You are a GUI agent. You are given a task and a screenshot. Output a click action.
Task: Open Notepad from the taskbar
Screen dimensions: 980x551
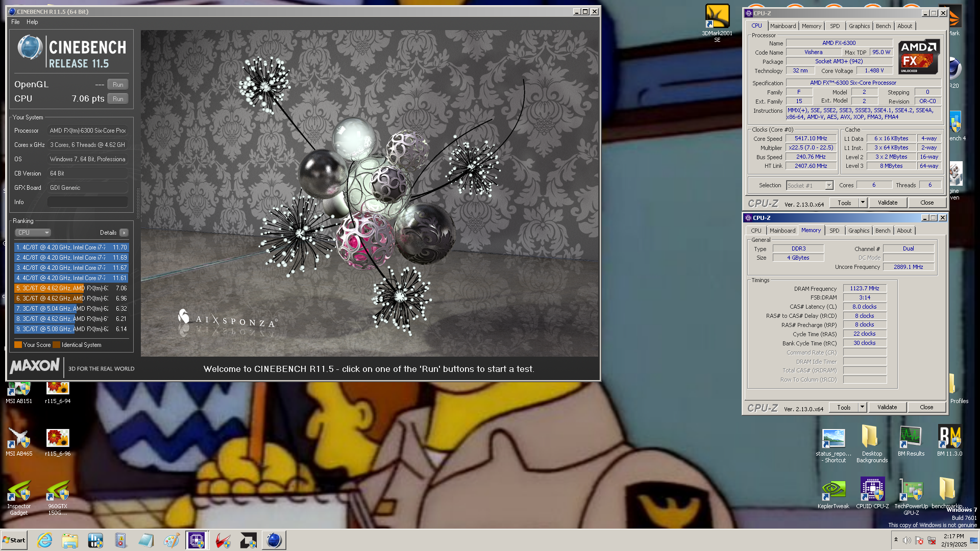coord(146,540)
